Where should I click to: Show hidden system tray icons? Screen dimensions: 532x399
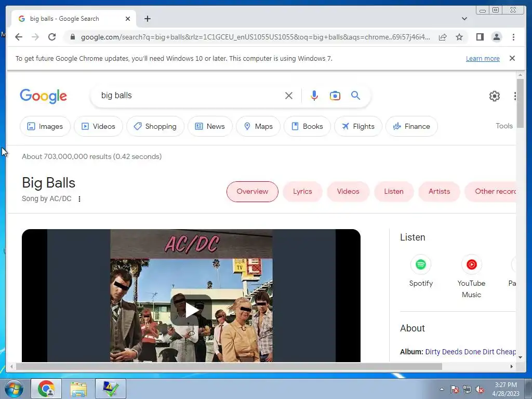pyautogui.click(x=442, y=389)
